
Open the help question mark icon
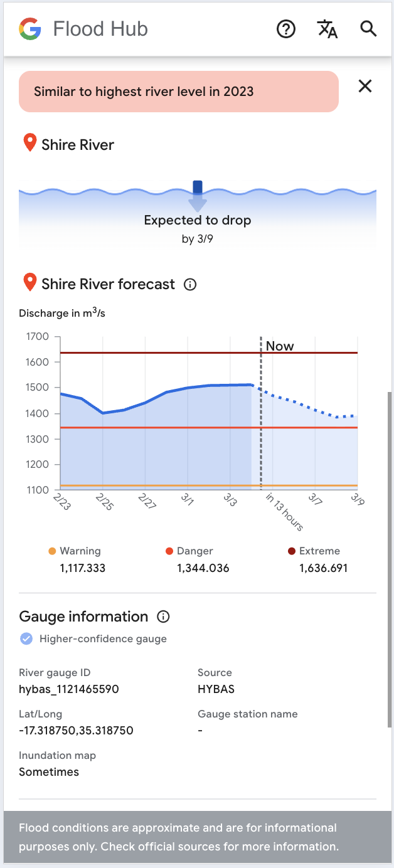(x=286, y=29)
